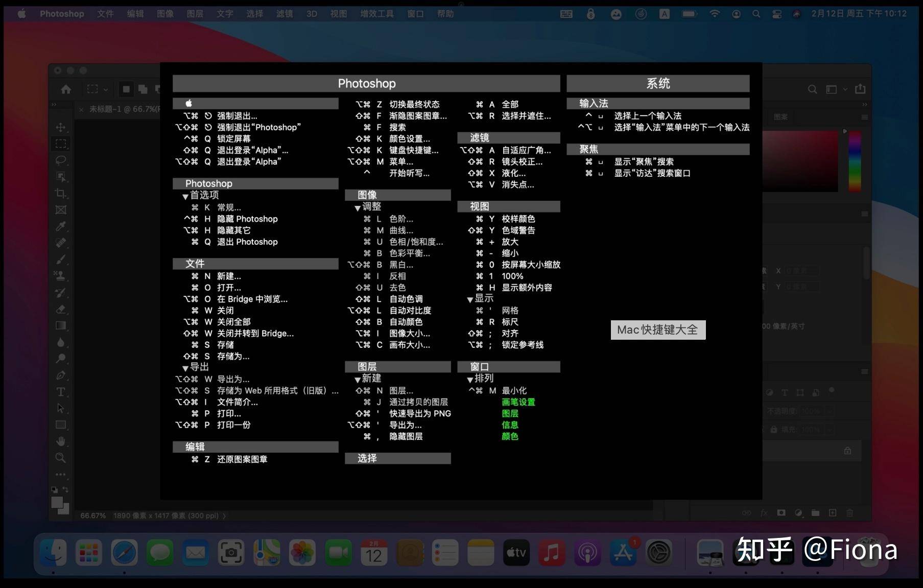Switch to the 图案 panel tab
Image resolution: width=923 pixels, height=588 pixels.
pos(780,117)
